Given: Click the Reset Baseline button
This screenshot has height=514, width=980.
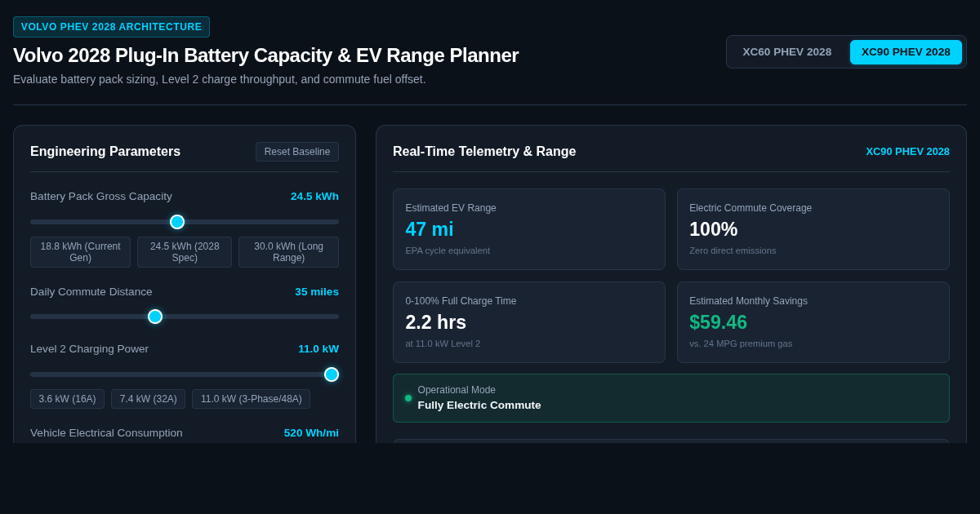Looking at the screenshot, I should tap(297, 152).
